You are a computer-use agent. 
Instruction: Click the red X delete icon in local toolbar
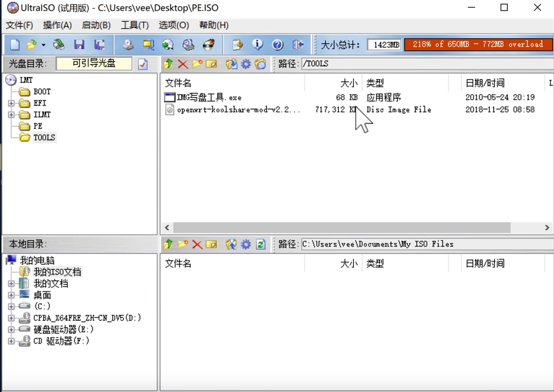pyautogui.click(x=197, y=244)
